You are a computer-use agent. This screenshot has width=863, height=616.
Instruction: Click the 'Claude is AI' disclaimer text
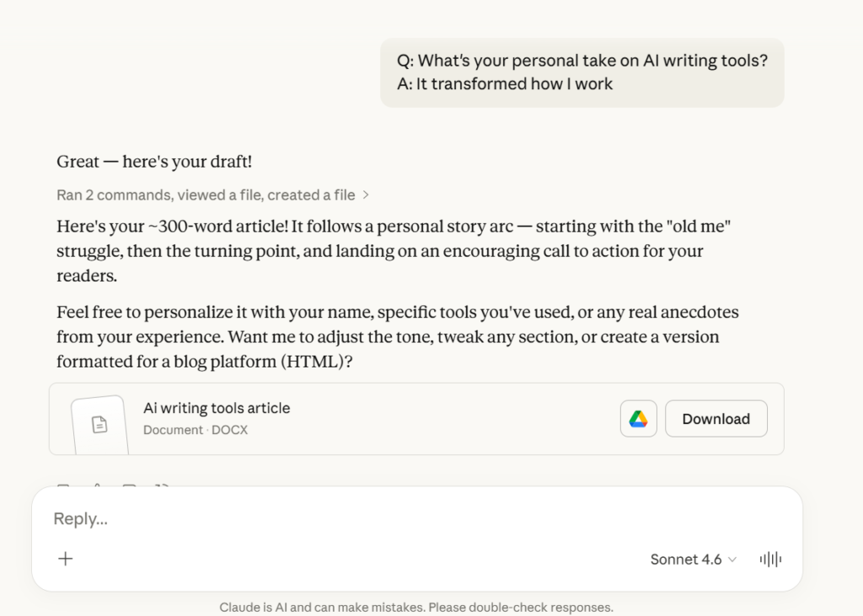416,608
